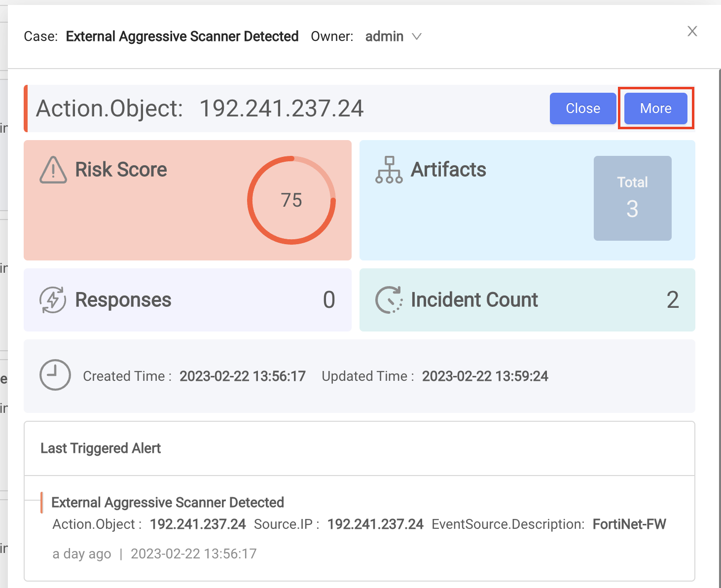Select case title External Aggressive Scanner Detected
Viewport: 721px width, 588px height.
(182, 37)
